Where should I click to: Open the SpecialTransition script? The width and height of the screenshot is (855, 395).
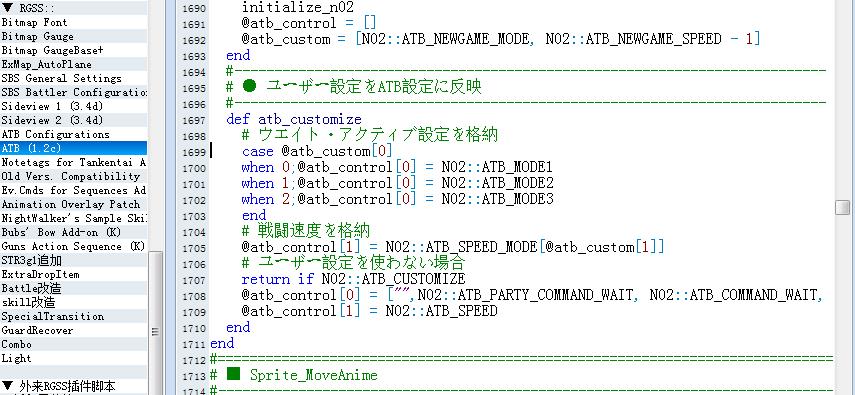point(74,316)
